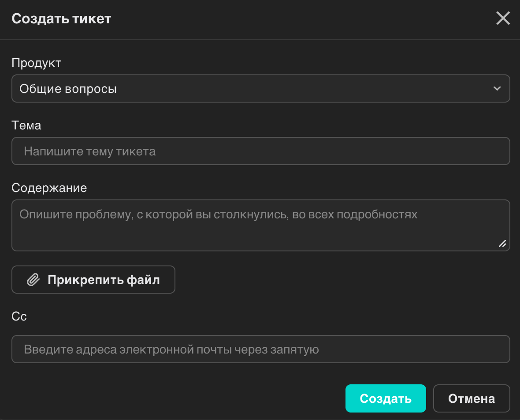Screen dimensions: 520x420
Task: Click the Содержание label
Action: point(49,188)
